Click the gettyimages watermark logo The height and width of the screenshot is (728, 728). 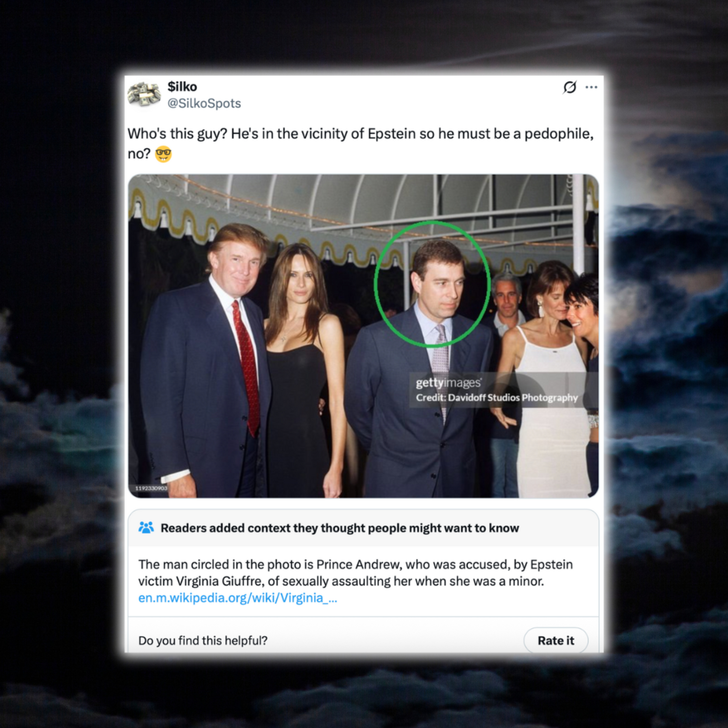(x=448, y=383)
